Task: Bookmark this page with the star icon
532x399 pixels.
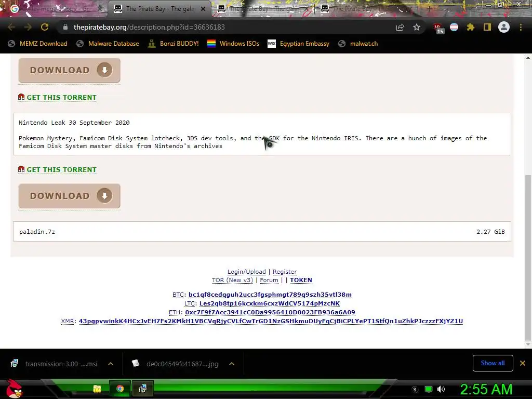Action: point(417,27)
